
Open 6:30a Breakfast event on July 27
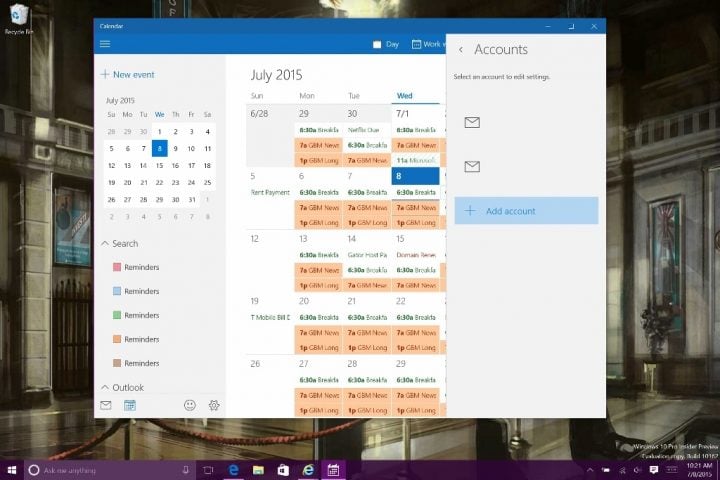click(x=318, y=380)
